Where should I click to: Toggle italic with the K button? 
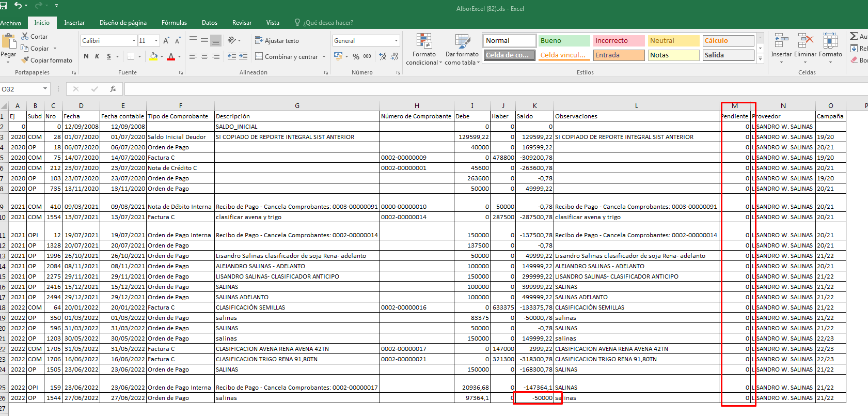[97, 56]
